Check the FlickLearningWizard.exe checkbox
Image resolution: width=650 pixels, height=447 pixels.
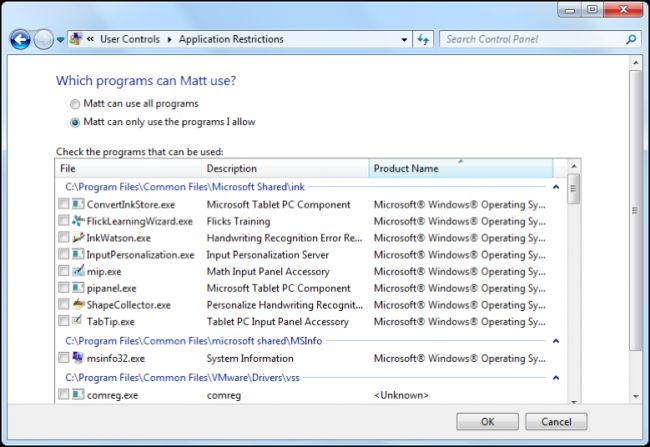point(63,221)
